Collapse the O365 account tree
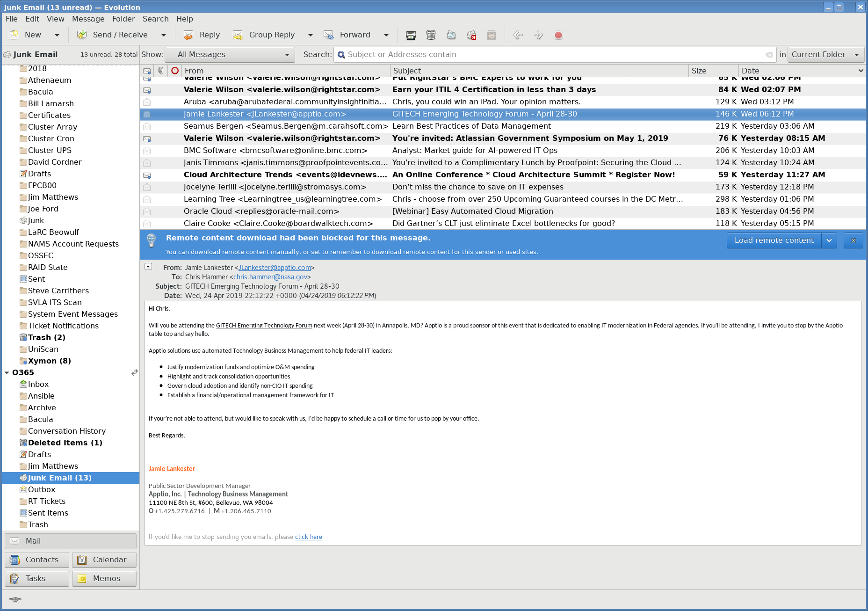 tap(7, 373)
